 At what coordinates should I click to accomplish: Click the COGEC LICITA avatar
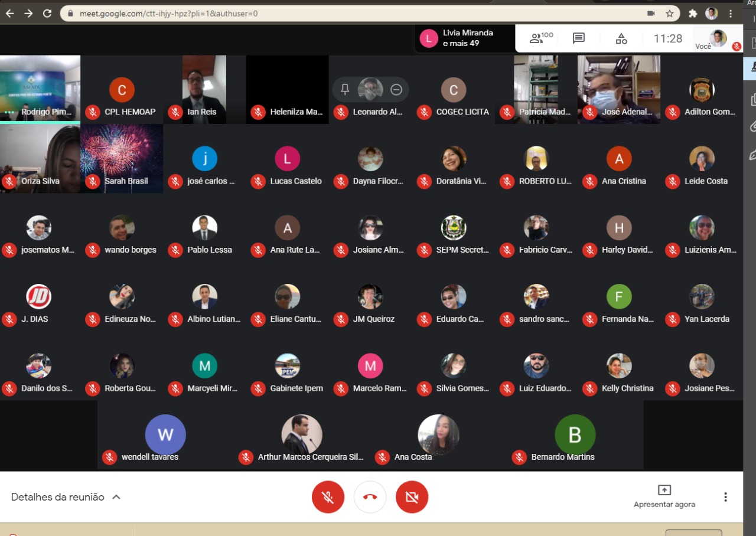454,90
